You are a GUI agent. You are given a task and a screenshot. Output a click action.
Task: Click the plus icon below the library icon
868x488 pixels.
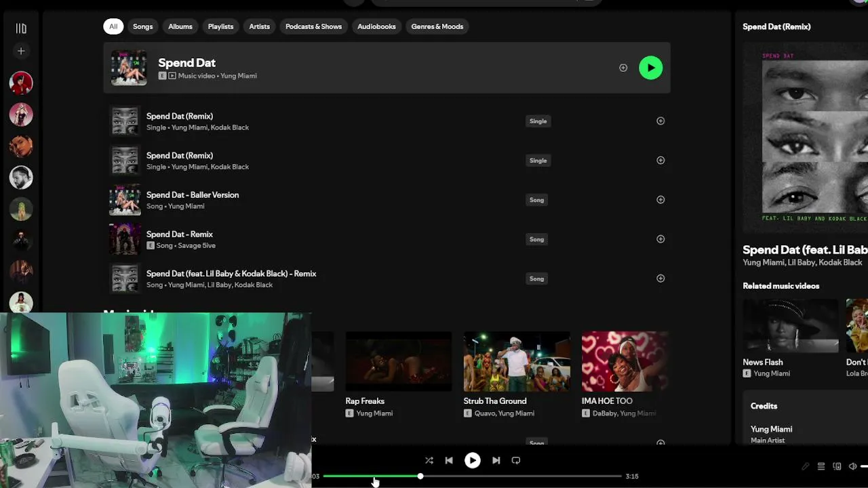tap(21, 51)
